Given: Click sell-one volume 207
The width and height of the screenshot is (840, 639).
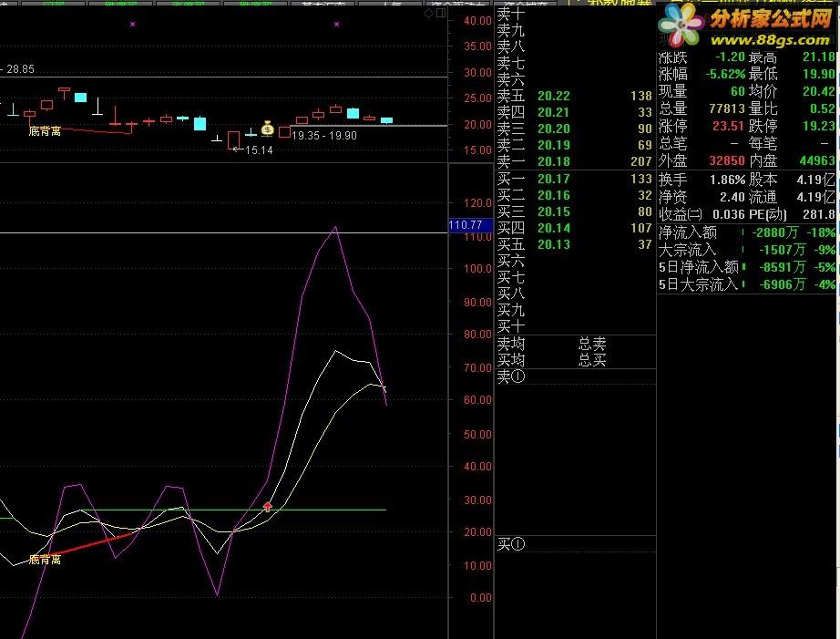Looking at the screenshot, I should point(641,161).
